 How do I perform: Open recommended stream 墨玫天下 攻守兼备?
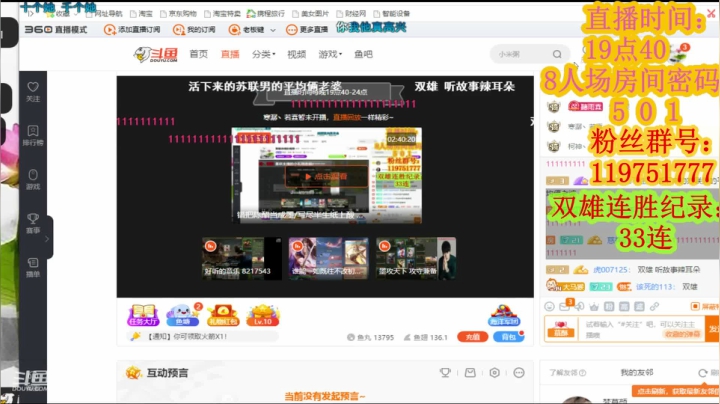click(416, 258)
